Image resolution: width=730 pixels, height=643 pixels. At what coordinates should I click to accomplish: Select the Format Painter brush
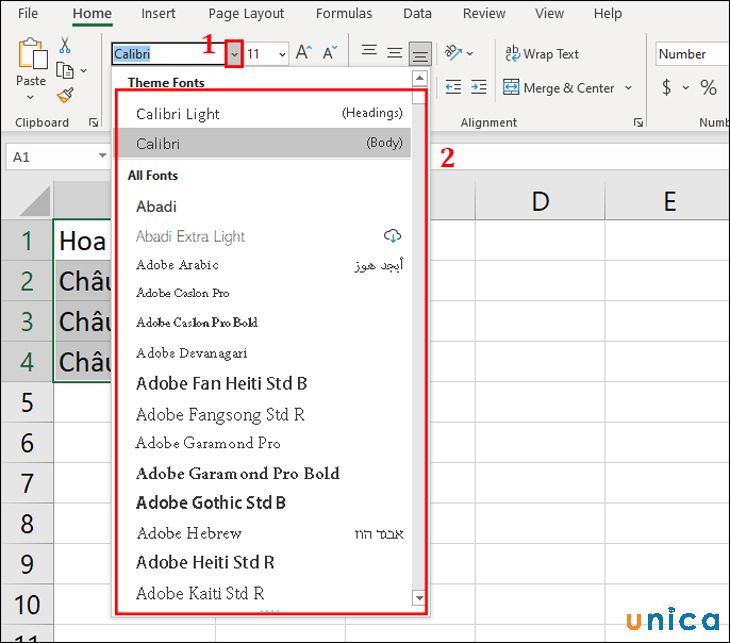(65, 95)
